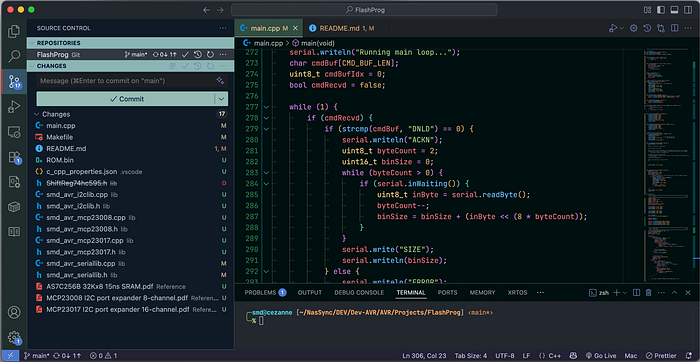Select ROM.bin in changes list
The width and height of the screenshot is (700, 362).
coord(131,160)
